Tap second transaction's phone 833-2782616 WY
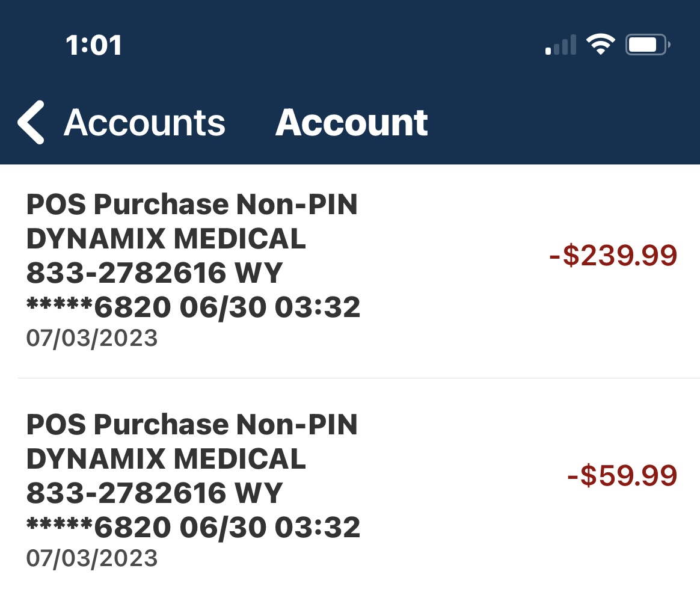700x595 pixels. 155,493
